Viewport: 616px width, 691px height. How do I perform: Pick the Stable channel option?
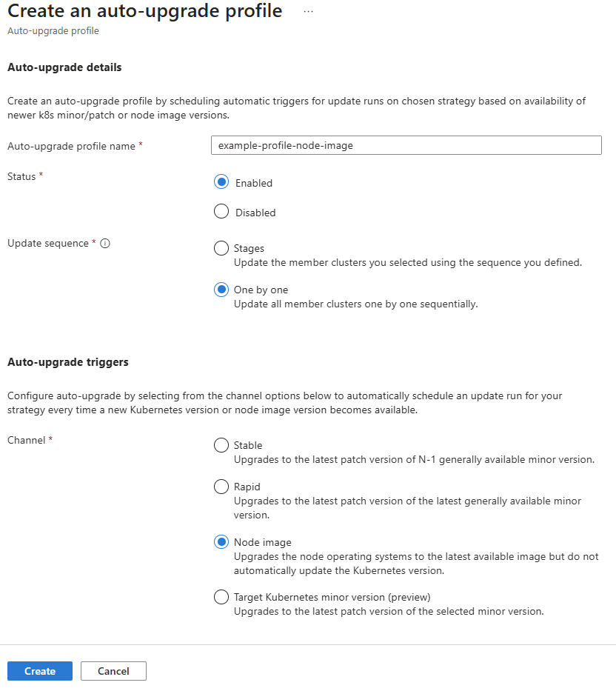coord(221,446)
